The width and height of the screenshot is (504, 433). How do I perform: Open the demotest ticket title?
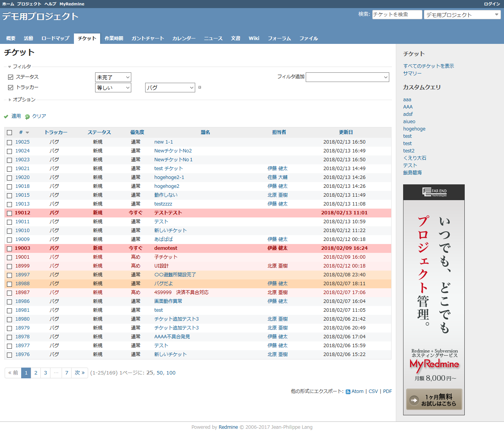166,248
